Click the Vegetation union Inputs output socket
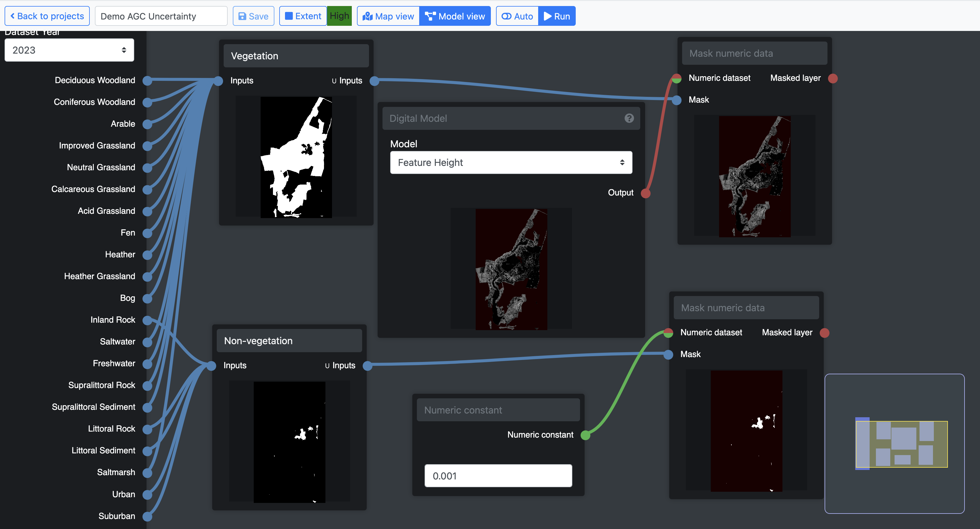The width and height of the screenshot is (980, 529). (374, 81)
